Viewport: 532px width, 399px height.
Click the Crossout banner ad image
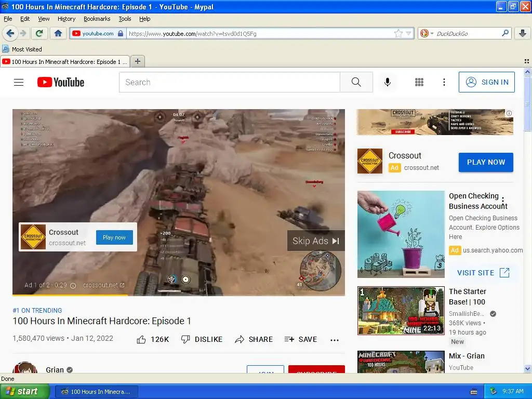435,122
